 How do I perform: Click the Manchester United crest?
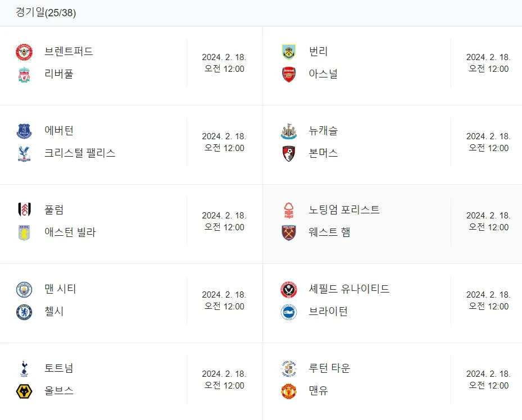pyautogui.click(x=289, y=391)
